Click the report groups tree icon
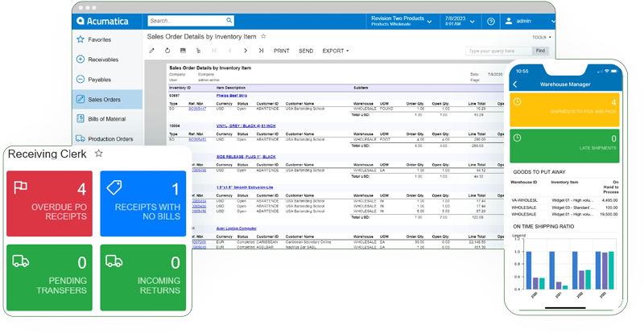Screen dimensions: 644x333 (x=198, y=51)
